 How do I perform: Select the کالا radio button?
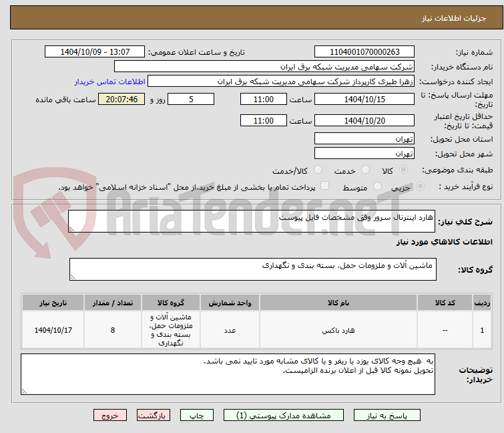pos(403,170)
